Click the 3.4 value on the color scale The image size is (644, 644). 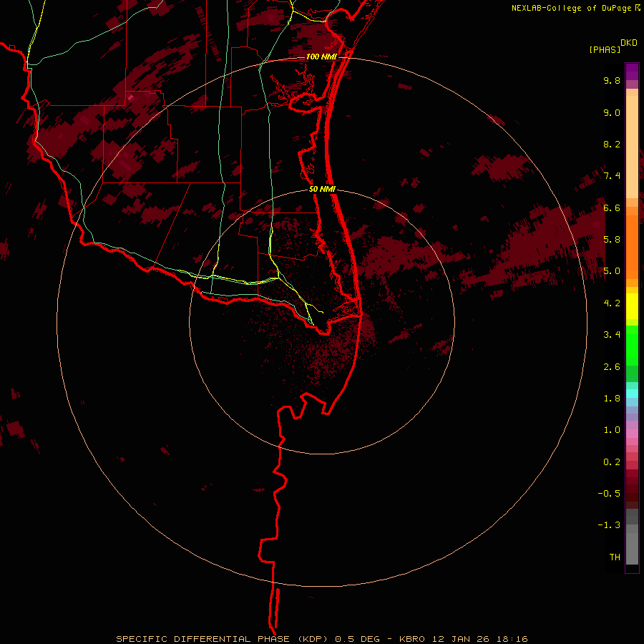pyautogui.click(x=612, y=335)
